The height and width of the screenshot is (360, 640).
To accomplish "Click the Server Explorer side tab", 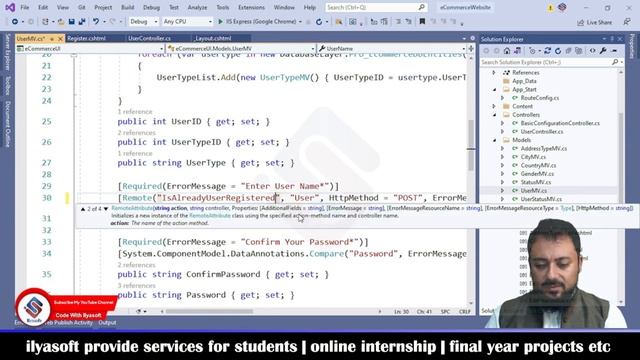I will [x=7, y=53].
